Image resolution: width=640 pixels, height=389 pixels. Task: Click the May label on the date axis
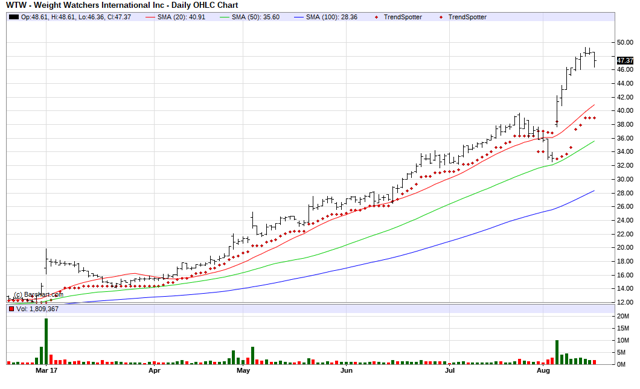(243, 371)
